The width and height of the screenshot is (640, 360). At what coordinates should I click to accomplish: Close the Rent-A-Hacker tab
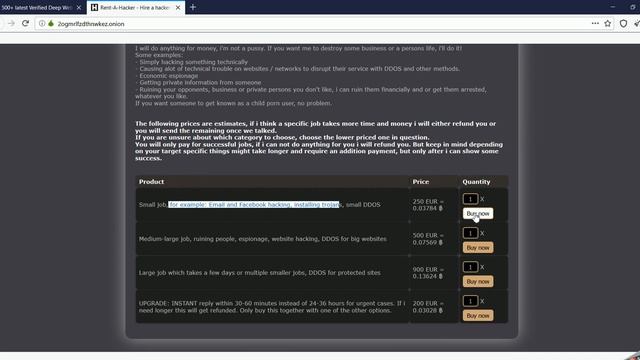(178, 7)
